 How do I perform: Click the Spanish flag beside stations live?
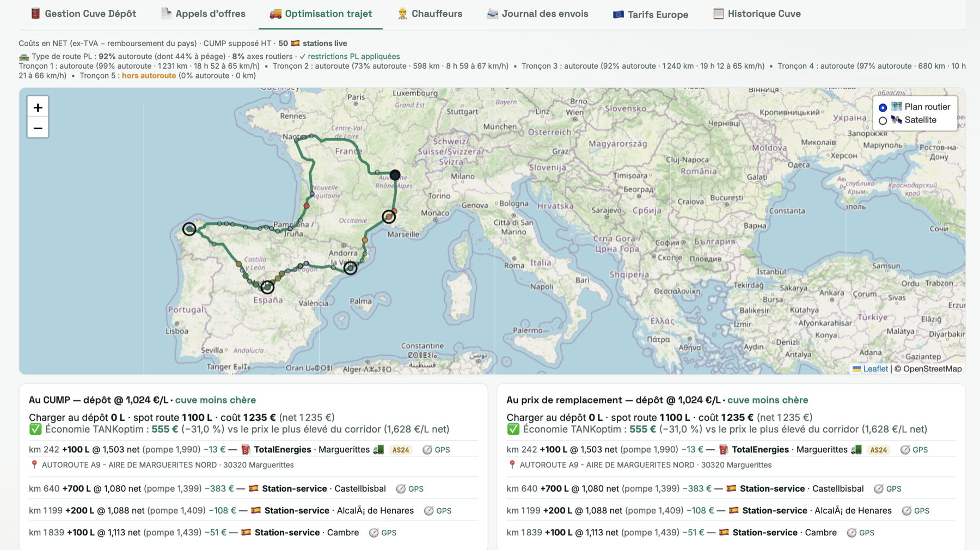tap(295, 43)
